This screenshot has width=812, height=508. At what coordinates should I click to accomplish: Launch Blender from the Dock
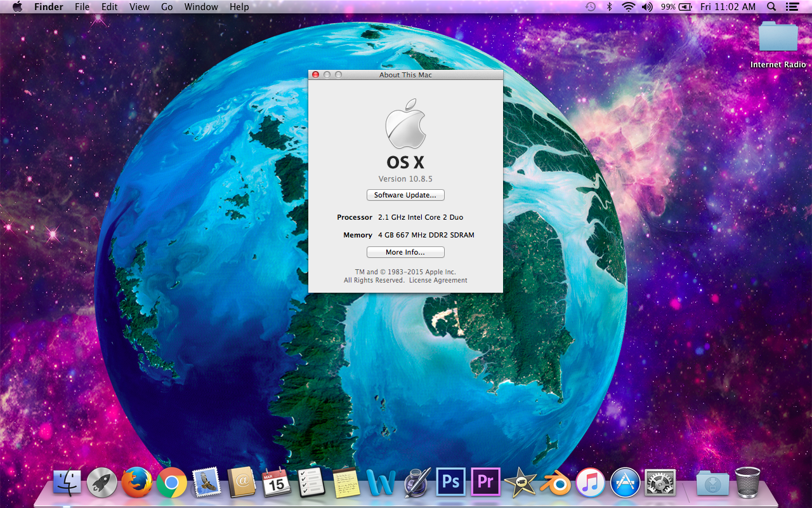tap(556, 483)
